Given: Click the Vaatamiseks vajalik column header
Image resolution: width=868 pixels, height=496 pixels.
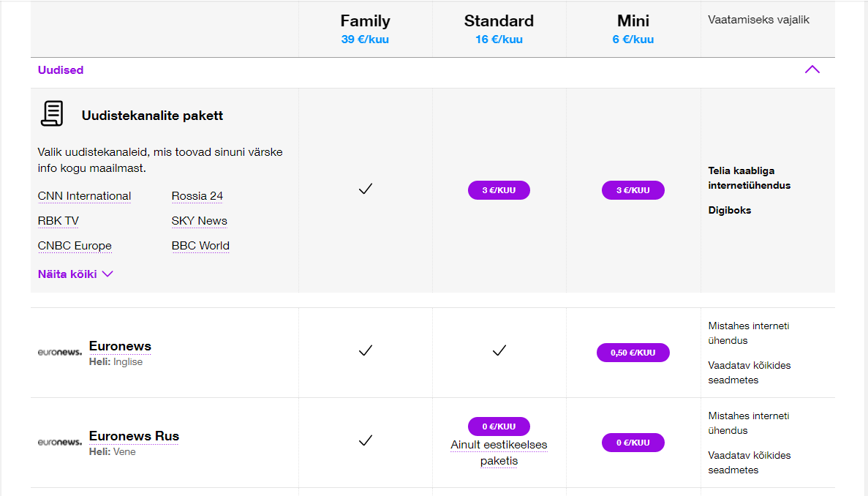Looking at the screenshot, I should coord(758,20).
